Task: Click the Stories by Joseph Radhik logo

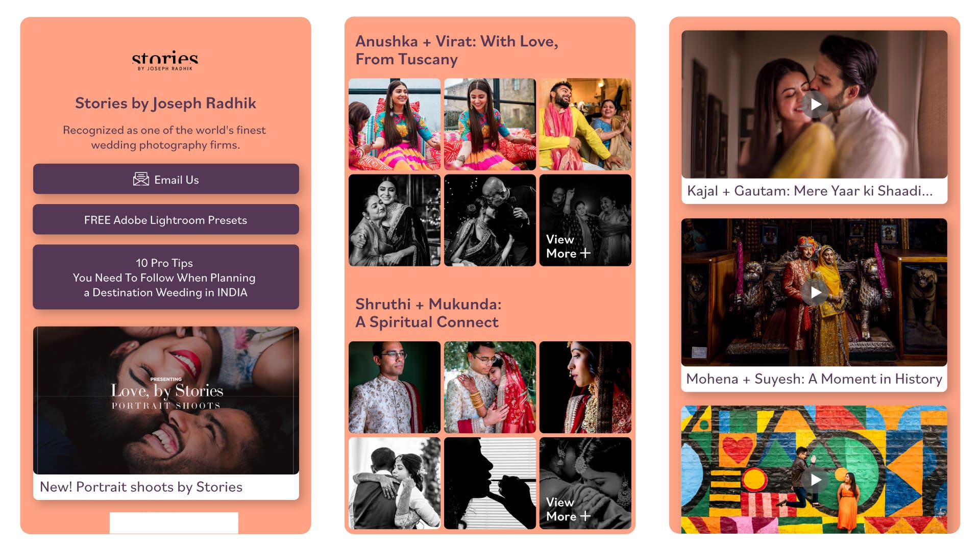Action: (165, 61)
